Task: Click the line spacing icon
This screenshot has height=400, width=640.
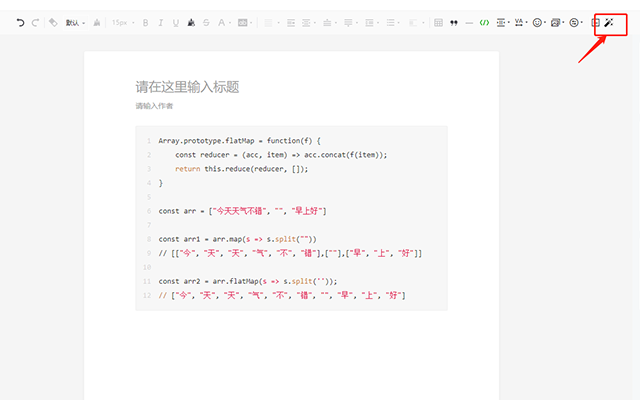Action: (x=369, y=23)
